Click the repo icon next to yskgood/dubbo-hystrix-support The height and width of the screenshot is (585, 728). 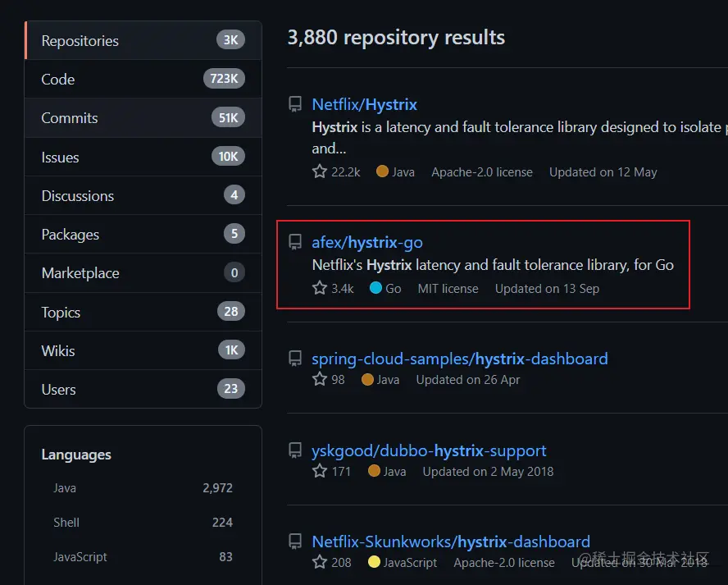click(295, 450)
